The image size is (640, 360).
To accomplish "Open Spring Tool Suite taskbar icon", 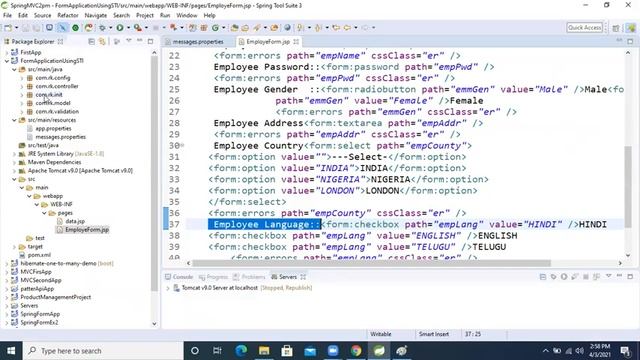I will point(379,351).
